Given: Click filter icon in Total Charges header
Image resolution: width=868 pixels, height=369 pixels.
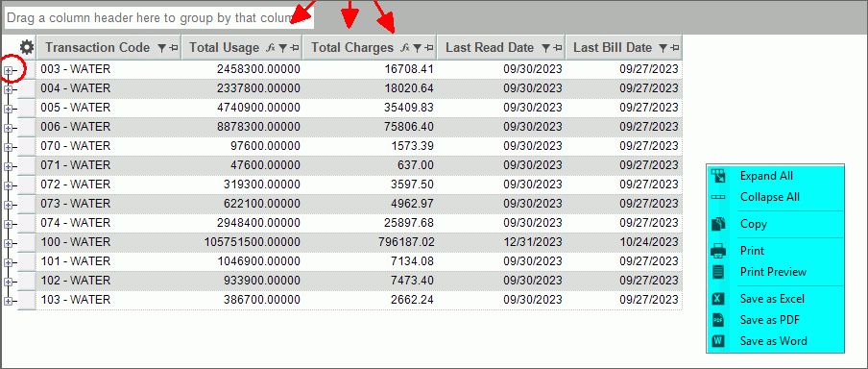Looking at the screenshot, I should coord(418,48).
